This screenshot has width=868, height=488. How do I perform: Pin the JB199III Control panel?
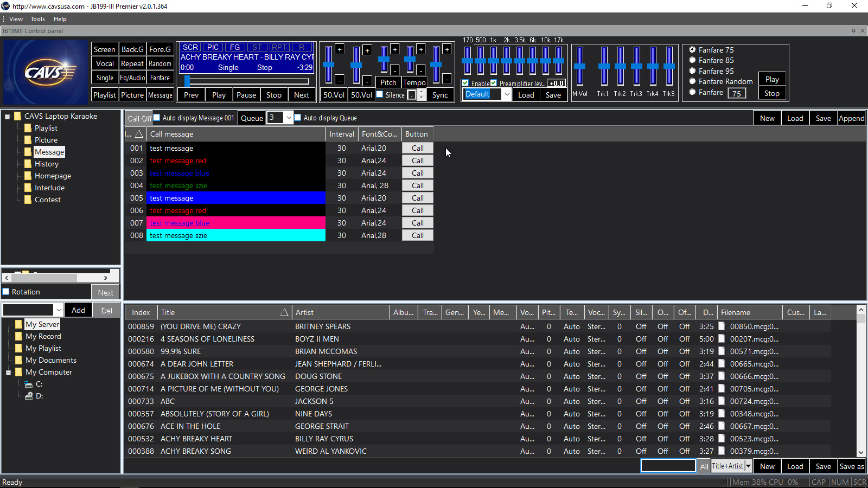pos(853,31)
